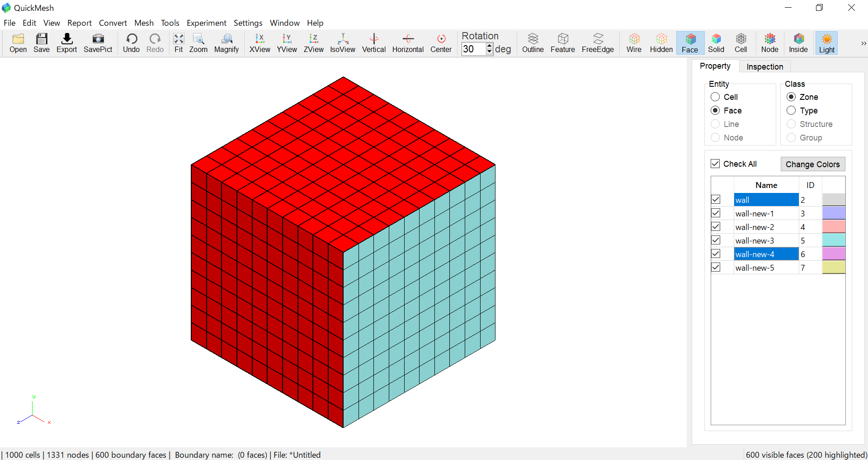
Task: Enable Feature display mode
Action: pos(563,43)
